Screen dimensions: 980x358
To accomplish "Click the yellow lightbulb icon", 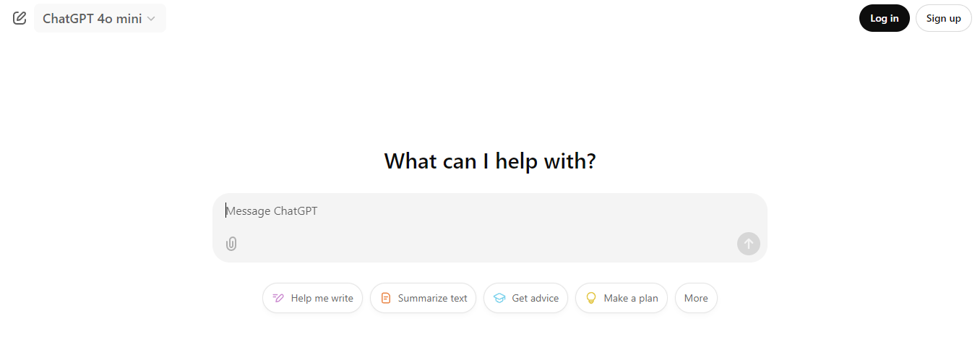I will click(591, 298).
